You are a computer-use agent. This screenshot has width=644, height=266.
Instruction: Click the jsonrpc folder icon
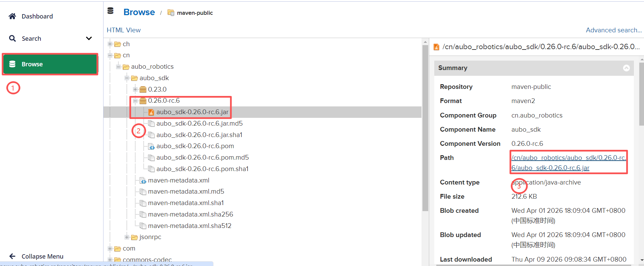tap(135, 237)
